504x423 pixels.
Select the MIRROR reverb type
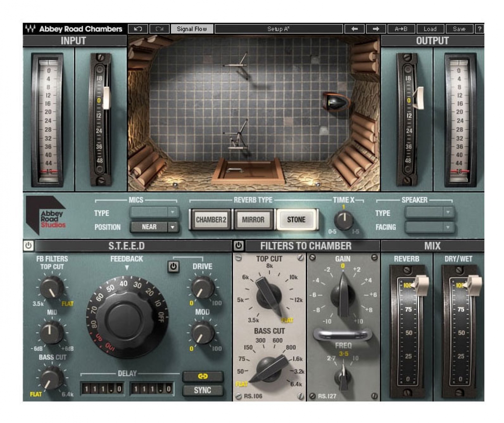pyautogui.click(x=253, y=220)
